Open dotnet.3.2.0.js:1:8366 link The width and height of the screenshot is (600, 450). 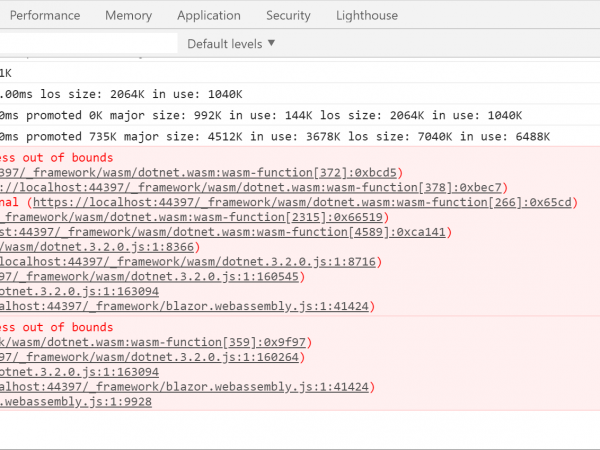coord(97,247)
